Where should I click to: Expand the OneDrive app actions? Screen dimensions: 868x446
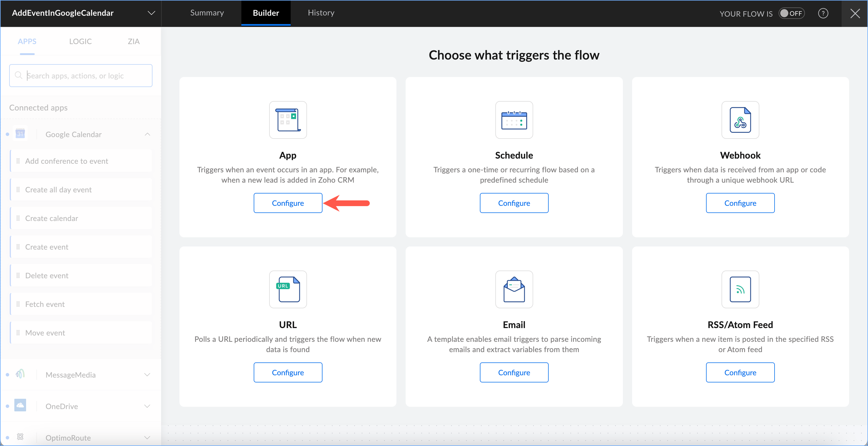(147, 406)
